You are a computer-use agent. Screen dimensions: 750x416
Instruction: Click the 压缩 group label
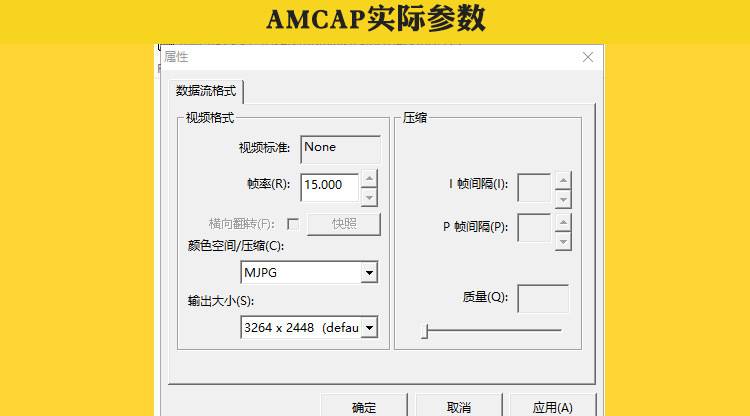(x=415, y=118)
